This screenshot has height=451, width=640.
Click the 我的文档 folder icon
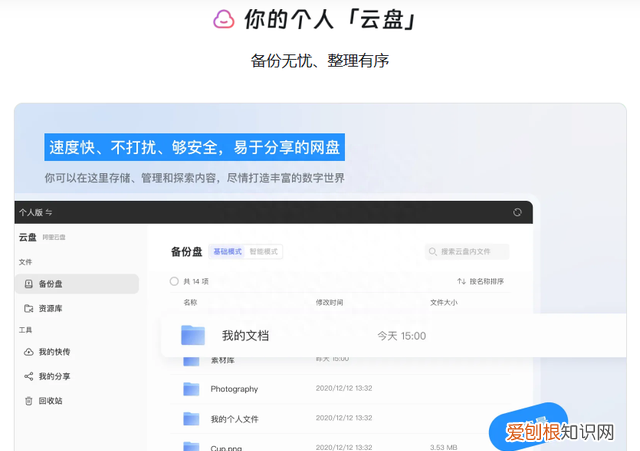193,335
